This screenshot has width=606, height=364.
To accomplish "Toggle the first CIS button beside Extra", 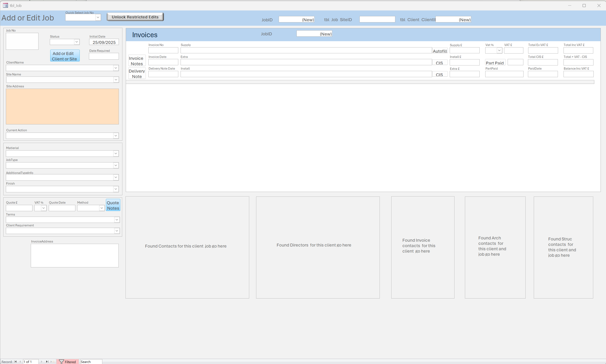I will 439,63.
